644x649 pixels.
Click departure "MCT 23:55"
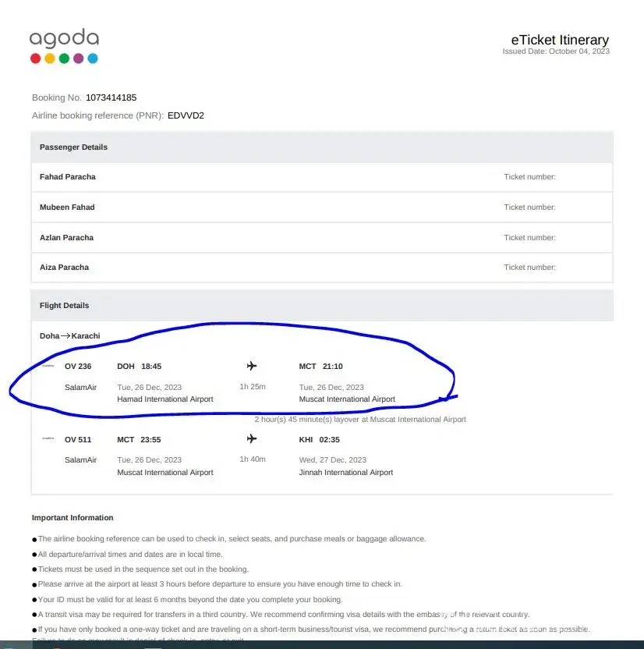[139, 440]
